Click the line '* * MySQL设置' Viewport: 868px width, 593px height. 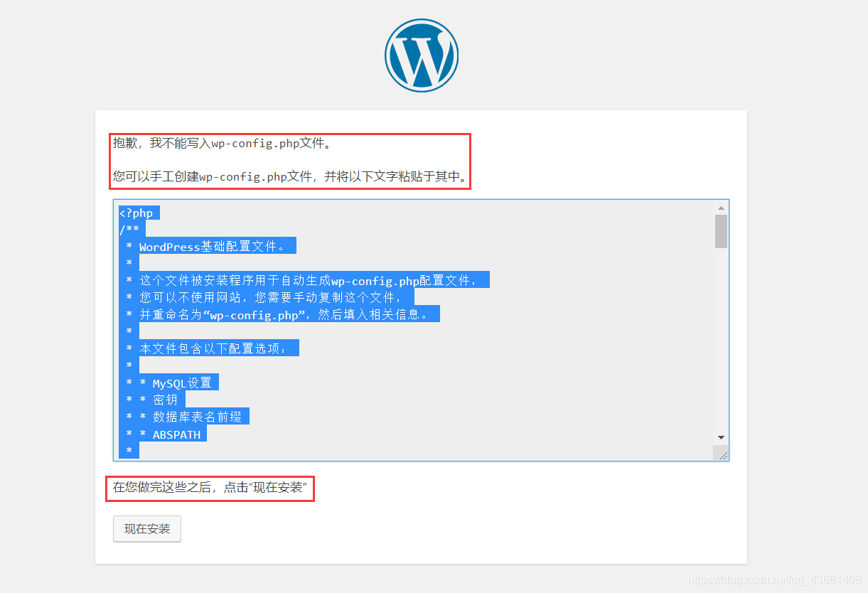point(169,383)
